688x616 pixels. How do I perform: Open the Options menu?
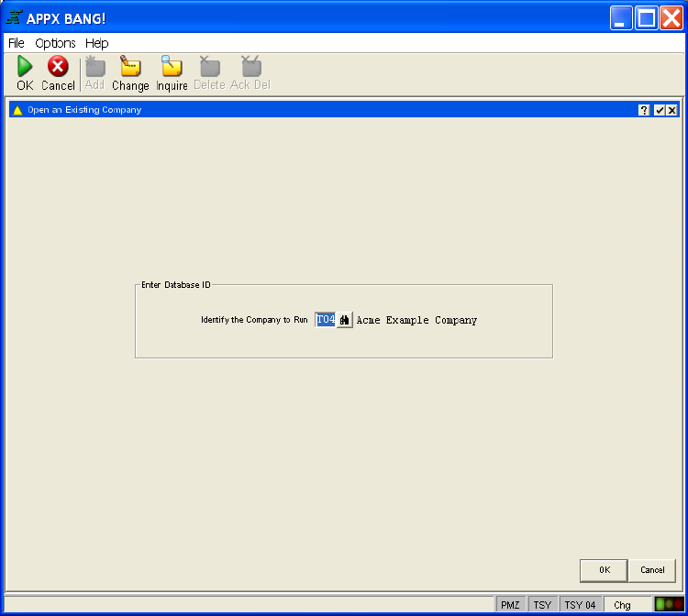55,43
